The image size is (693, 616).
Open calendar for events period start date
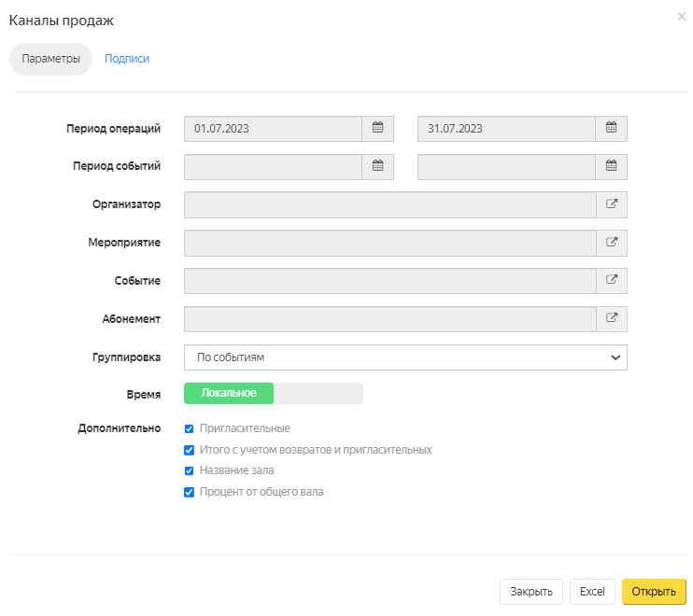[377, 166]
